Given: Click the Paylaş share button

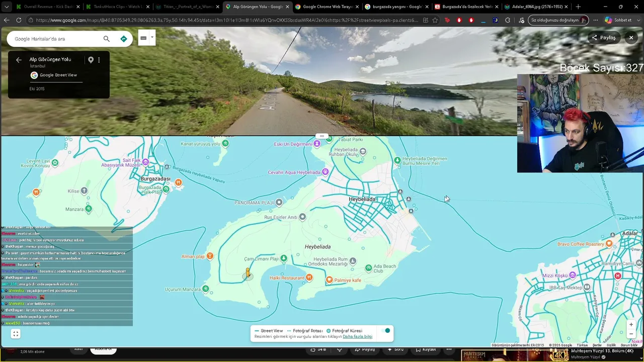Looking at the screenshot, I should pos(604,38).
